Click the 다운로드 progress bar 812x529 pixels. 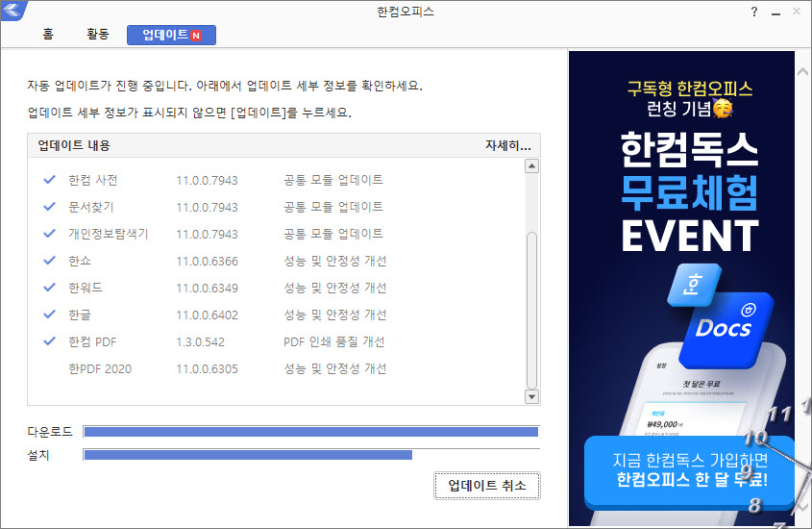tap(311, 432)
